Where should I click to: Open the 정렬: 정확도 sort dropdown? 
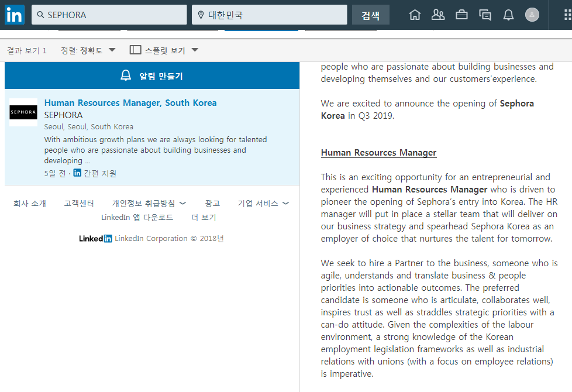pos(88,50)
